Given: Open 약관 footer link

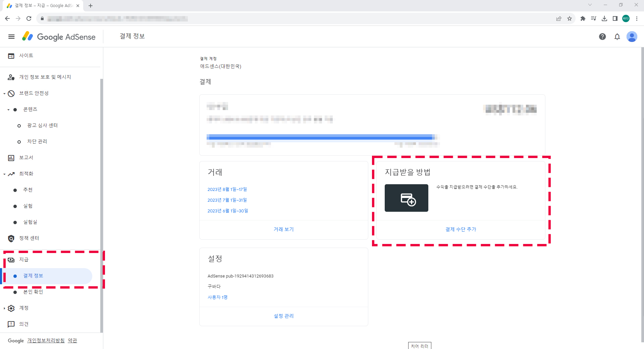Looking at the screenshot, I should 72,340.
